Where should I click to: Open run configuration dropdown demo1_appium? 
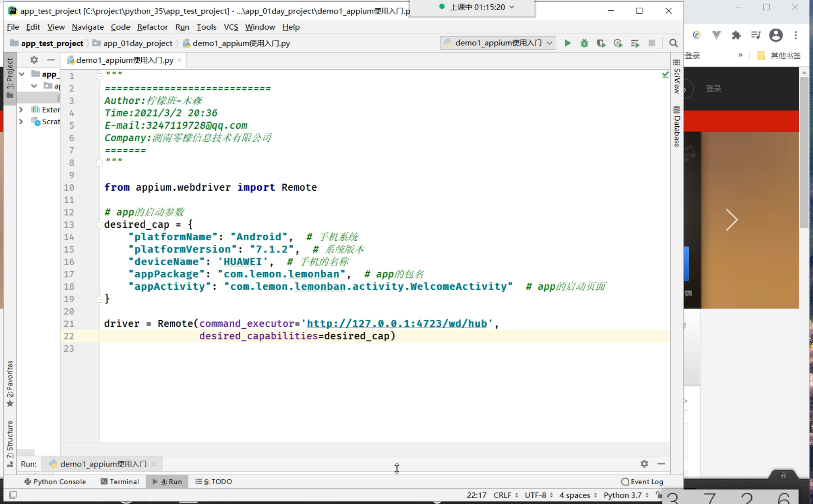[498, 43]
